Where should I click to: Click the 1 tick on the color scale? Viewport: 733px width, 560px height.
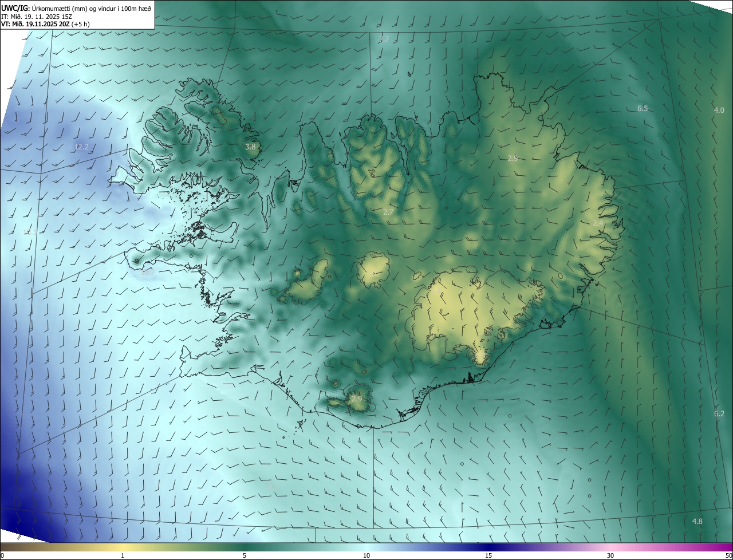(x=123, y=556)
